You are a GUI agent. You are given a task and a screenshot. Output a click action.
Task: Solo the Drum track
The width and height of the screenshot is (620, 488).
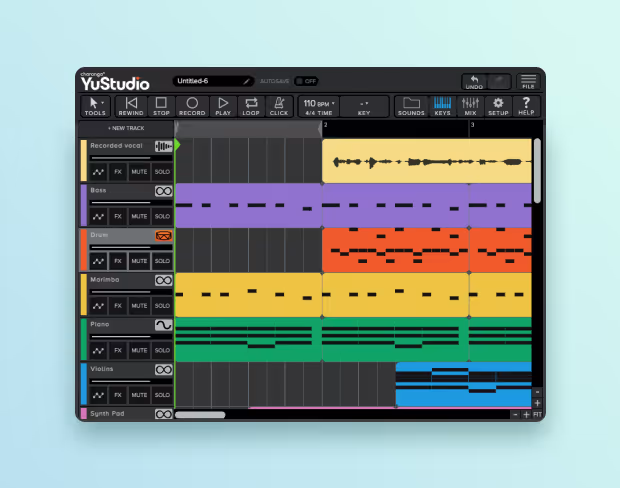coord(162,261)
